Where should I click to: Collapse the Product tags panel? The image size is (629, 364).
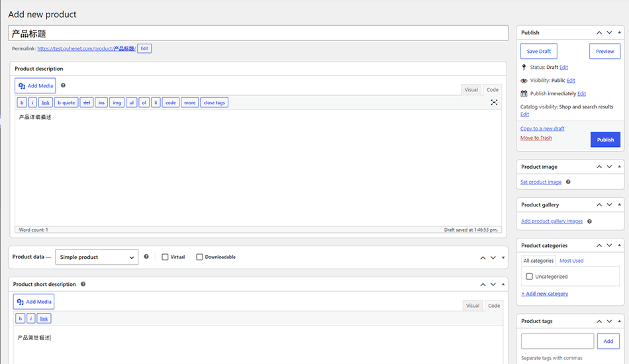pyautogui.click(x=619, y=321)
